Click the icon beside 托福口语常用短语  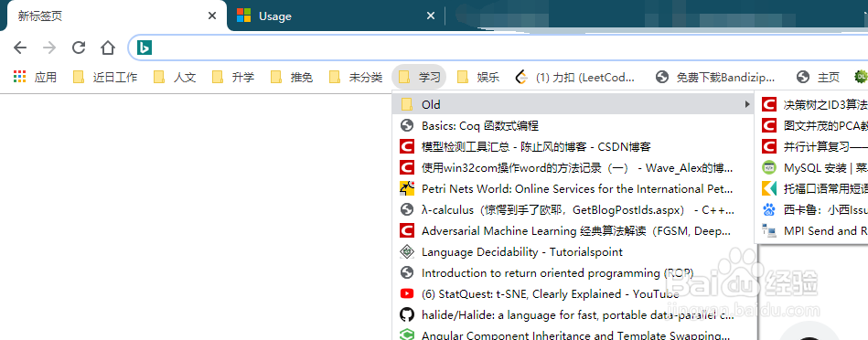click(x=769, y=188)
